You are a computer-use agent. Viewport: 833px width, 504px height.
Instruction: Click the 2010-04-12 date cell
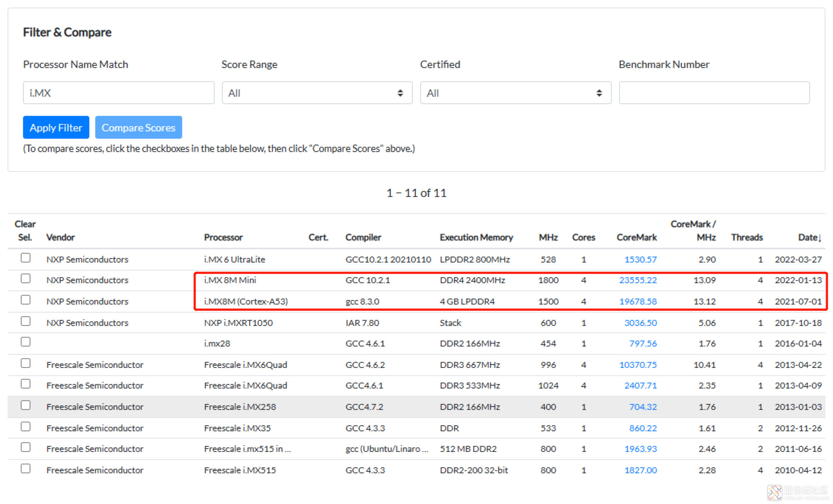click(x=798, y=470)
